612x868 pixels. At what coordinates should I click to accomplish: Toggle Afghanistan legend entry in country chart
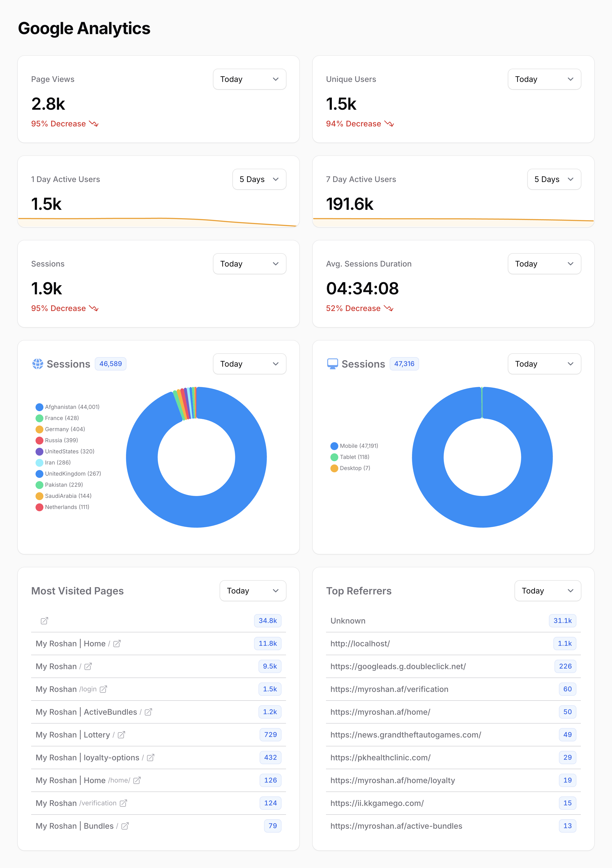(68, 407)
